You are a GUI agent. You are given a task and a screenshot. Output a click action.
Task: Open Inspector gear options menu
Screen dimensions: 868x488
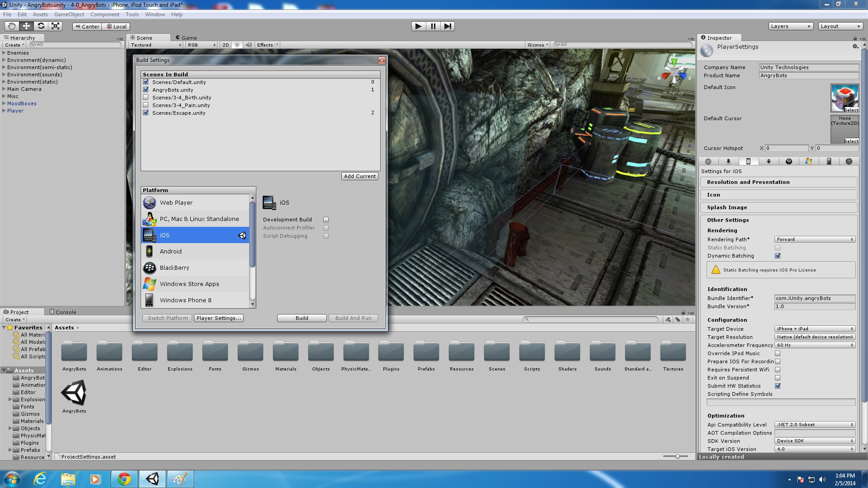click(855, 47)
